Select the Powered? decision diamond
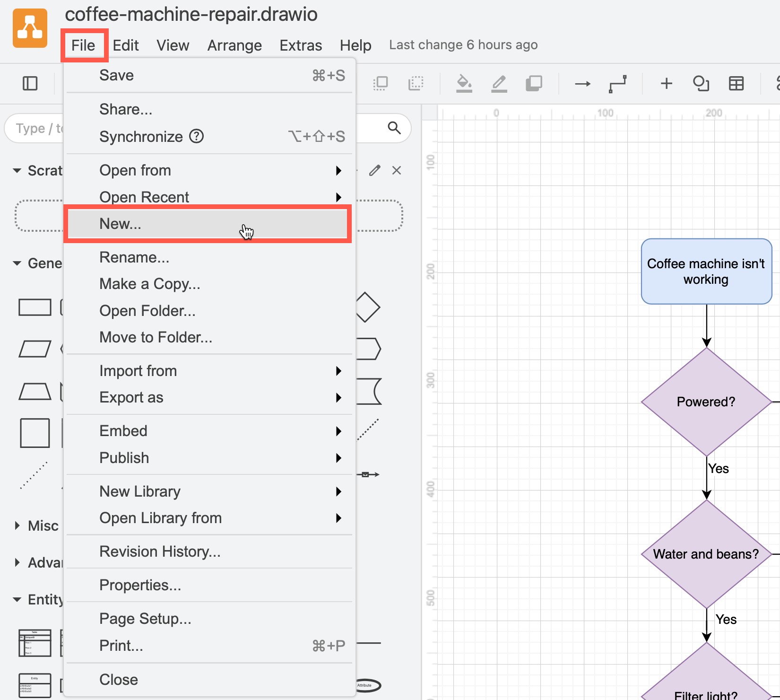 706,402
